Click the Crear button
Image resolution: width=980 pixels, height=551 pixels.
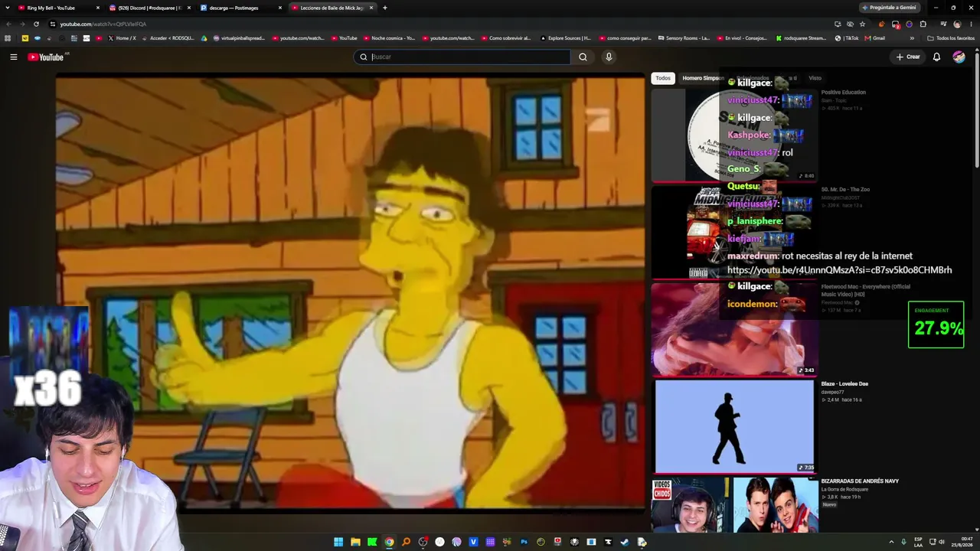(908, 57)
